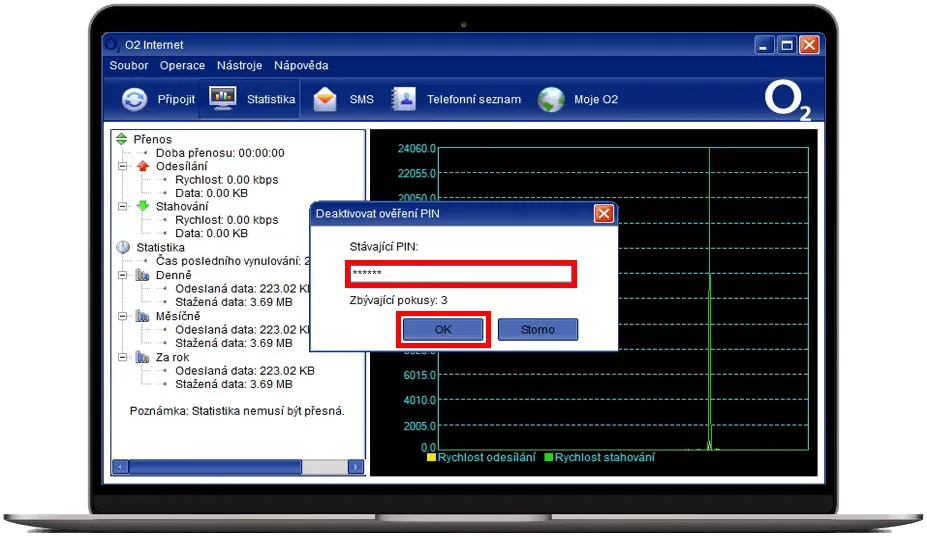927x537 pixels.
Task: Open the Nástroje menu
Action: [239, 66]
